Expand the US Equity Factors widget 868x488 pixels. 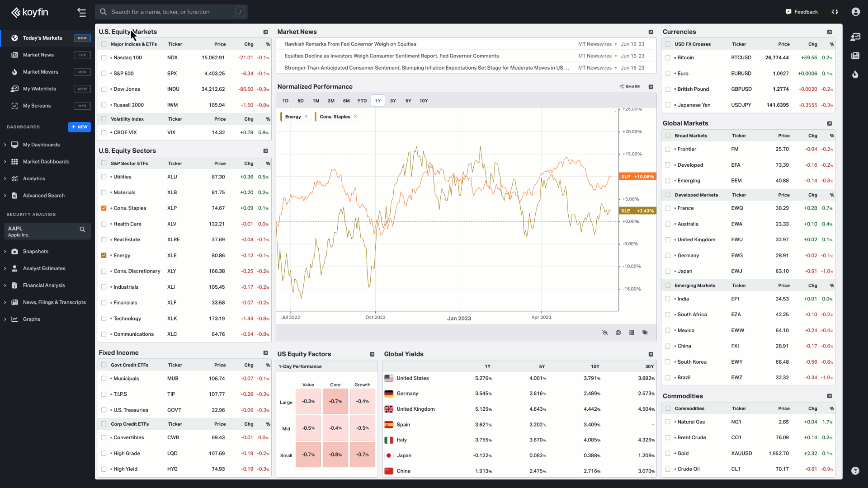pyautogui.click(x=372, y=354)
